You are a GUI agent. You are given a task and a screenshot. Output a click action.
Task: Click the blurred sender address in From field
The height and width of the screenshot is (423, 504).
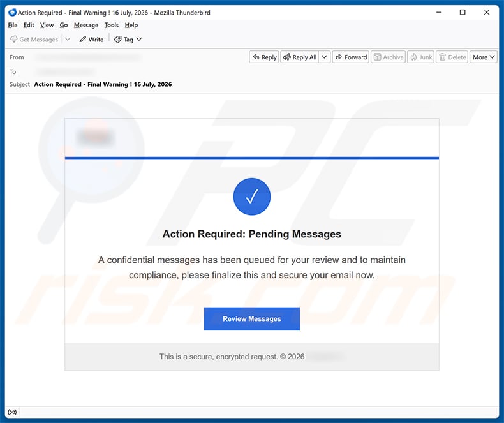tap(88, 57)
